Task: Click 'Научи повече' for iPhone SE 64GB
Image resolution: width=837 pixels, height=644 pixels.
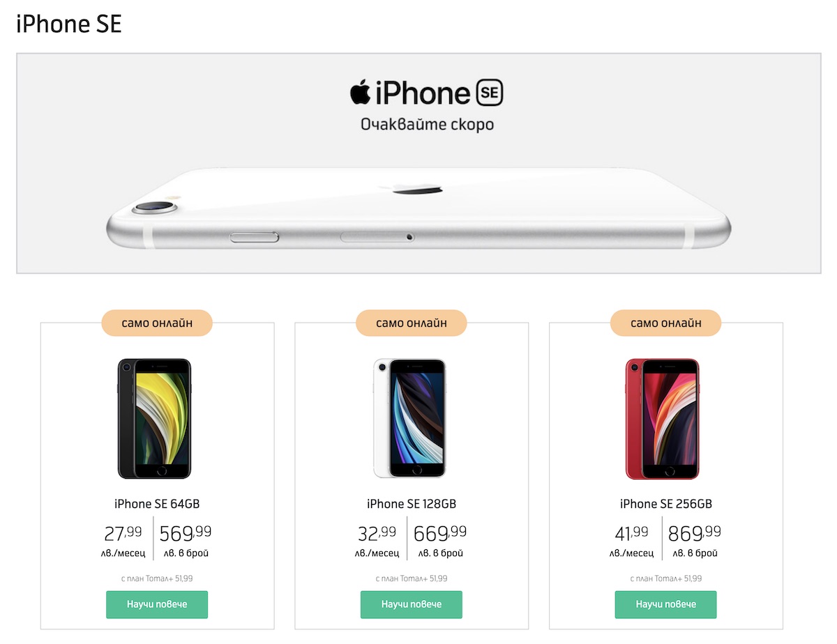Action: click(157, 604)
